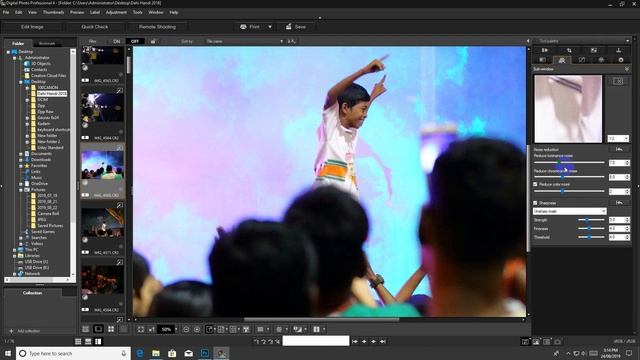The image size is (640, 360).
Task: Toggle the Sharpness checkbox
Action: [x=536, y=203]
